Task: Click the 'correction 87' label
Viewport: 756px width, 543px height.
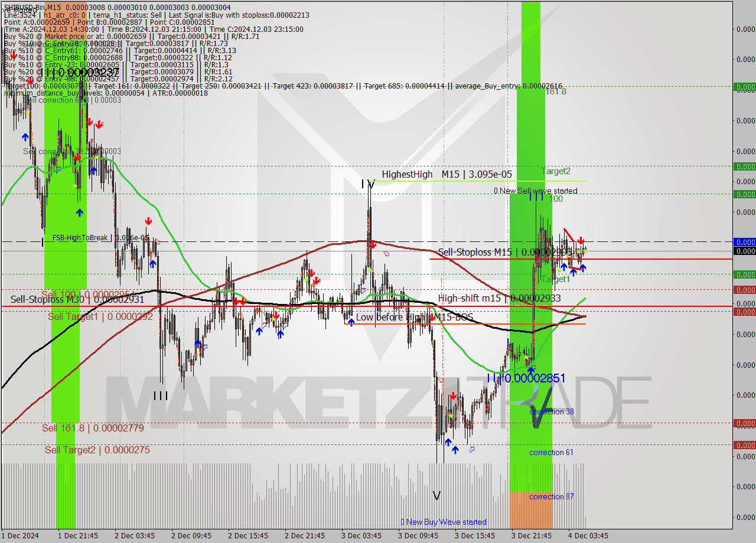Action: 551,496
